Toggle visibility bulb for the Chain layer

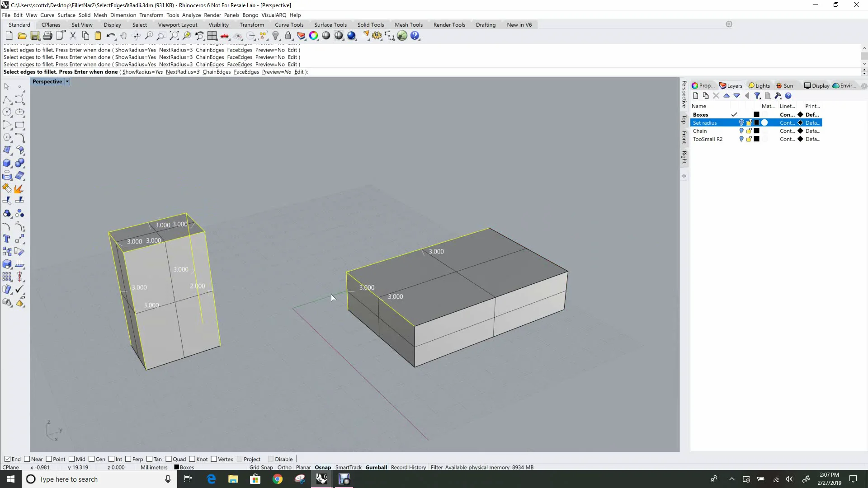pos(741,131)
